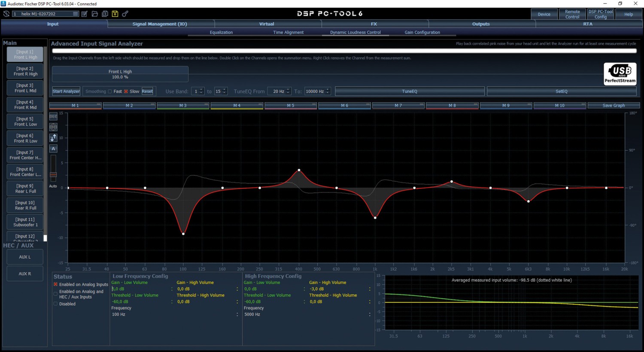Click the minus mark on M 3

pos(206,105)
